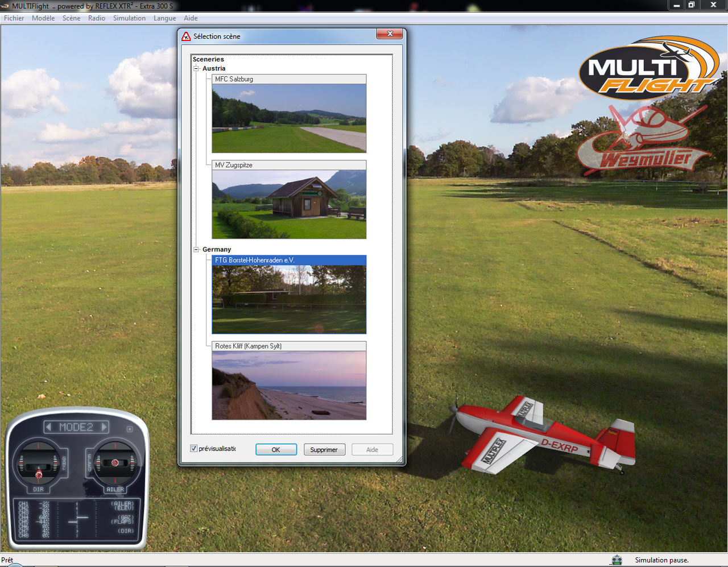Click the MV Zugspitze title label
Viewport: 728px width, 567px height.
[233, 165]
